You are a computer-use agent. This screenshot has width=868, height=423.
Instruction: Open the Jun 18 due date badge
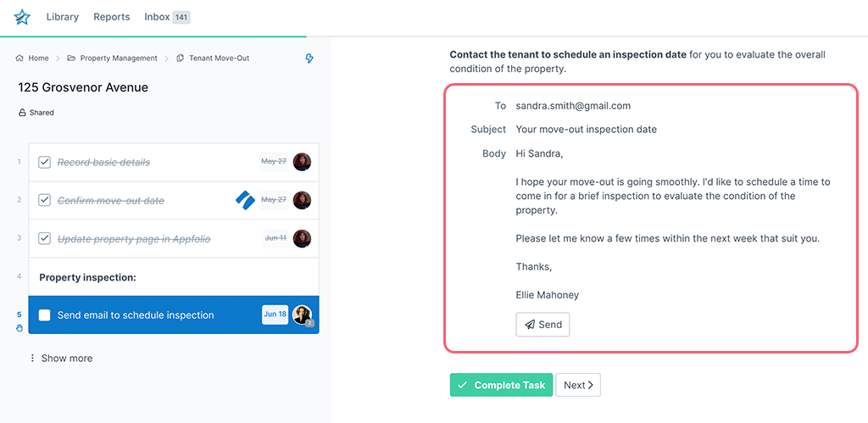coord(275,314)
